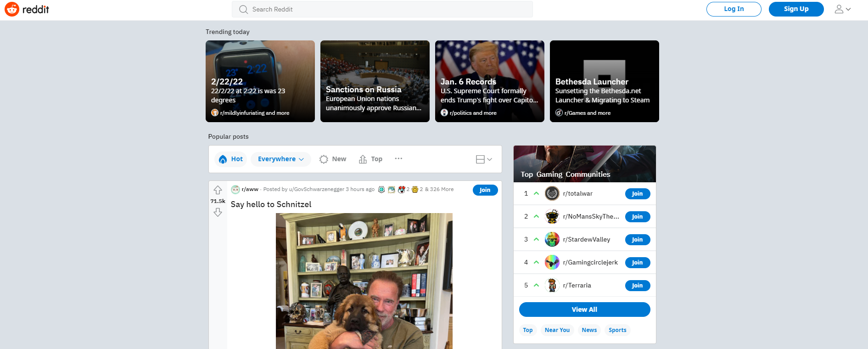The image size is (868, 349).
Task: Open the r/NoMansSkyThe... link
Action: [591, 217]
